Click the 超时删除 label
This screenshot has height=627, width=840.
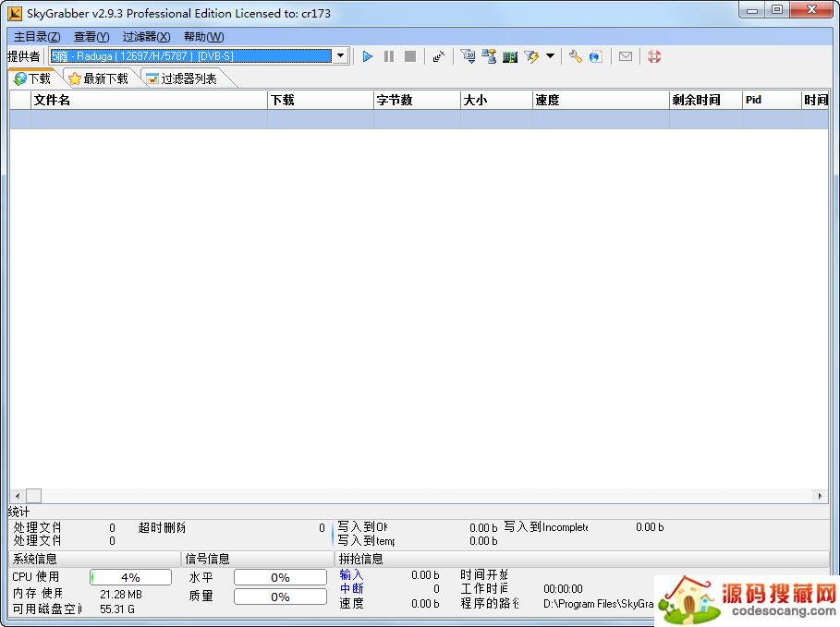click(162, 527)
